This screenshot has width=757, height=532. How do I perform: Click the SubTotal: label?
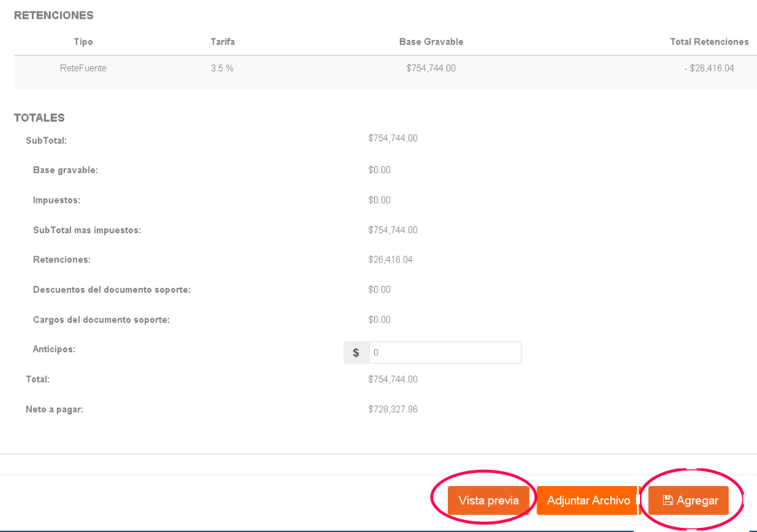point(46,141)
